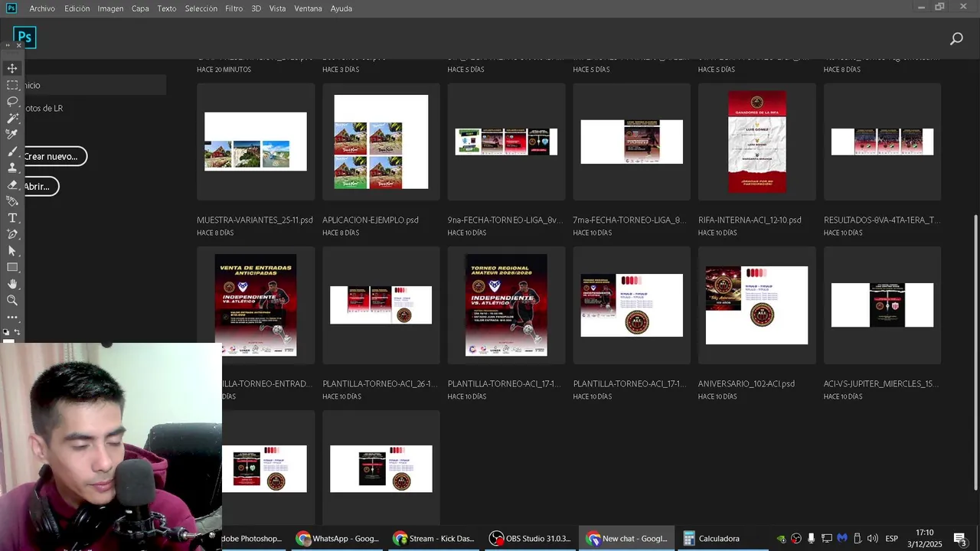Open the Ayuda menu
This screenshot has height=551, width=980.
click(x=341, y=8)
